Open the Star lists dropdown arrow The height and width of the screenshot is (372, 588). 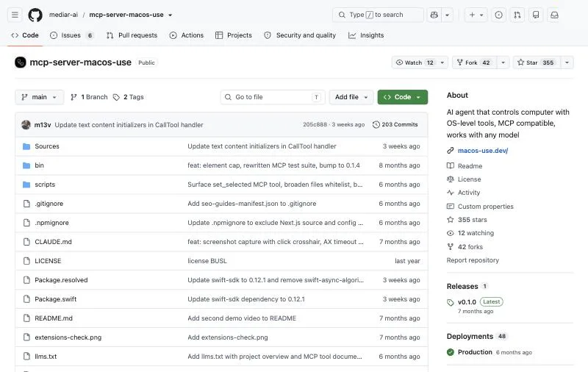click(567, 62)
